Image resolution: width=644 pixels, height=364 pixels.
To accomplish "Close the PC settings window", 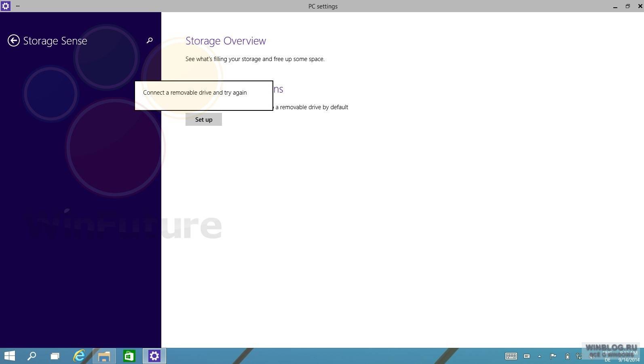I will (640, 6).
